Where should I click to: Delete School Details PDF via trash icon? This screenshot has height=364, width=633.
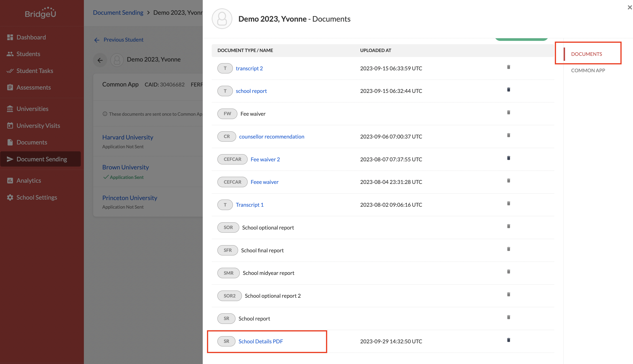[x=508, y=340]
